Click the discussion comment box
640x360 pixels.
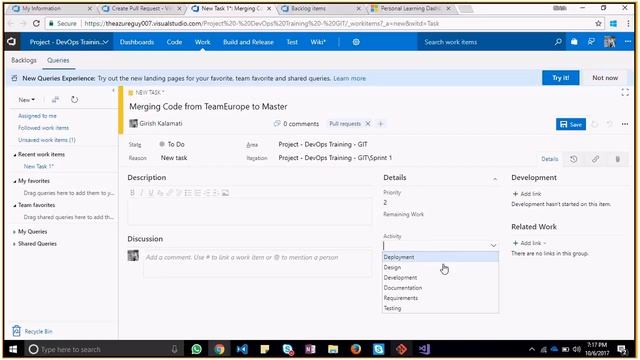[257, 262]
